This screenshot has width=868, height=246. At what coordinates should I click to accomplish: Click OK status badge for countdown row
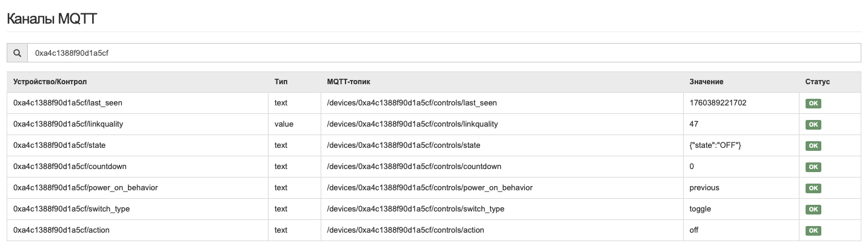pos(813,167)
